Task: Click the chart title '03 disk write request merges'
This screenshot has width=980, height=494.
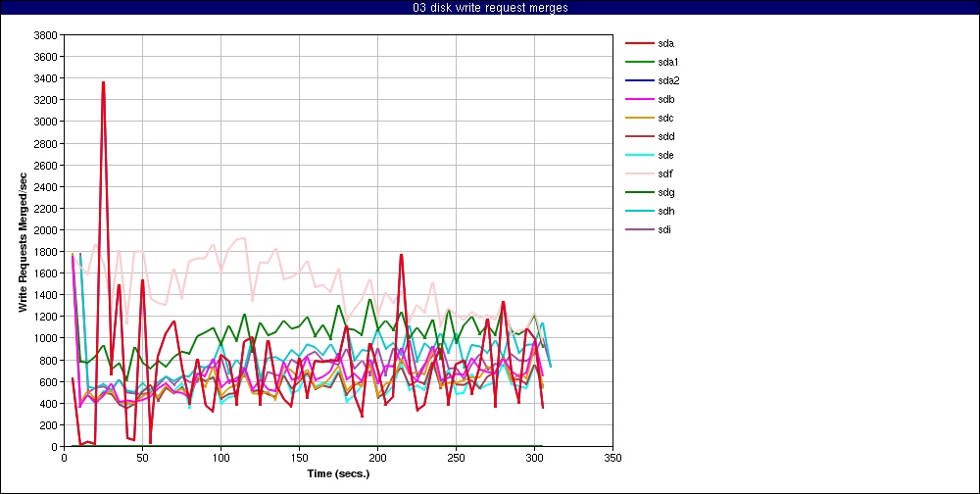Action: click(x=490, y=8)
